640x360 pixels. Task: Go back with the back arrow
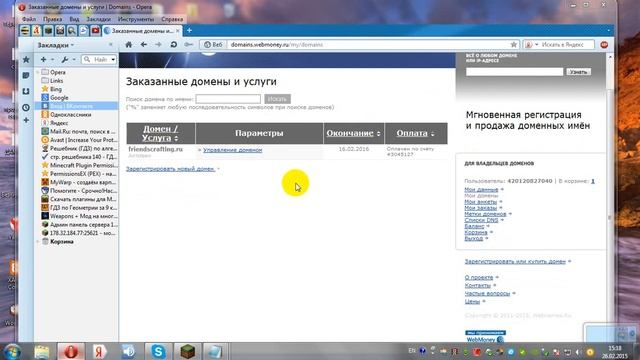144,44
